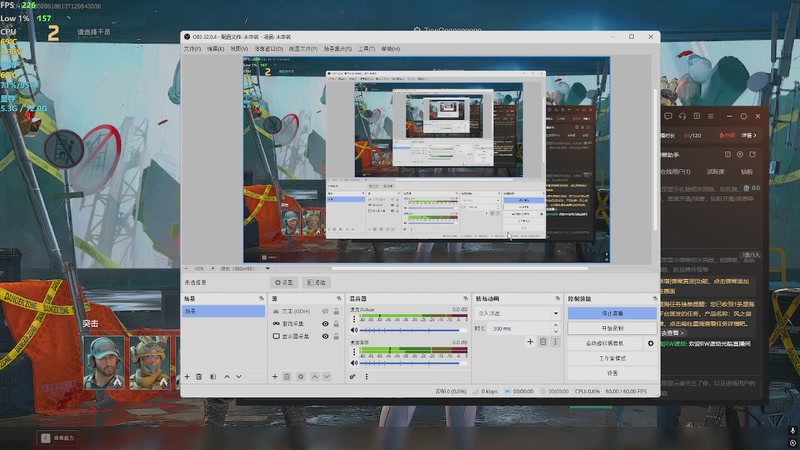Undock the Scene Transitions panel
The height and width of the screenshot is (450, 800).
[x=558, y=298]
